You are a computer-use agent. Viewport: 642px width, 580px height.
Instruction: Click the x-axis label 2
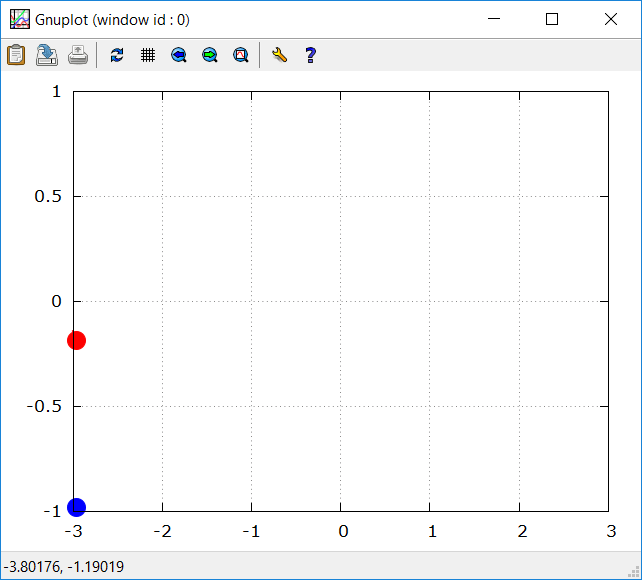point(522,531)
